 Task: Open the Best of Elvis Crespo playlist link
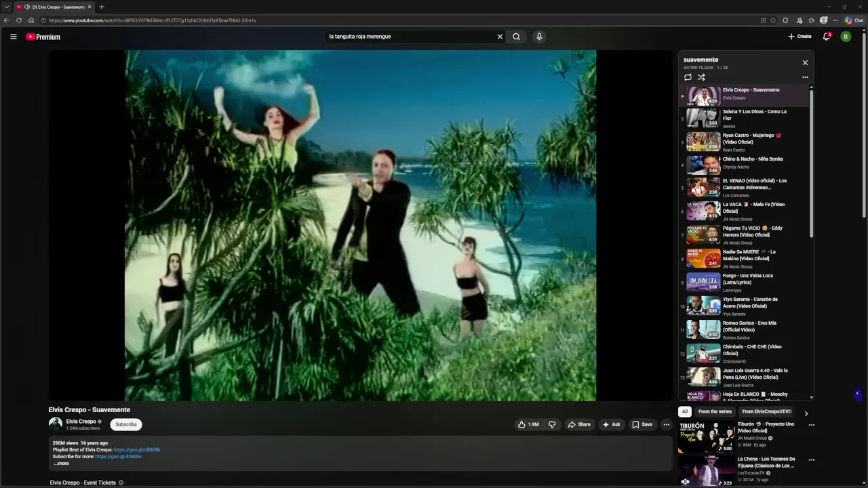click(x=137, y=449)
